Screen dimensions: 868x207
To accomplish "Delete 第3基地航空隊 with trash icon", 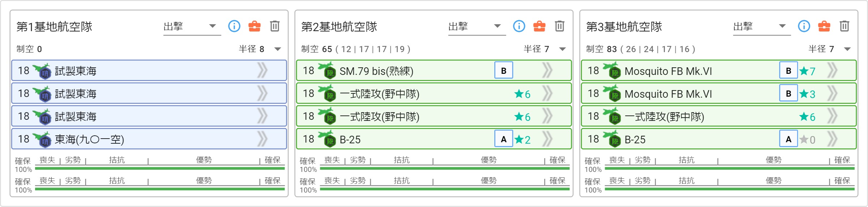I will (844, 26).
